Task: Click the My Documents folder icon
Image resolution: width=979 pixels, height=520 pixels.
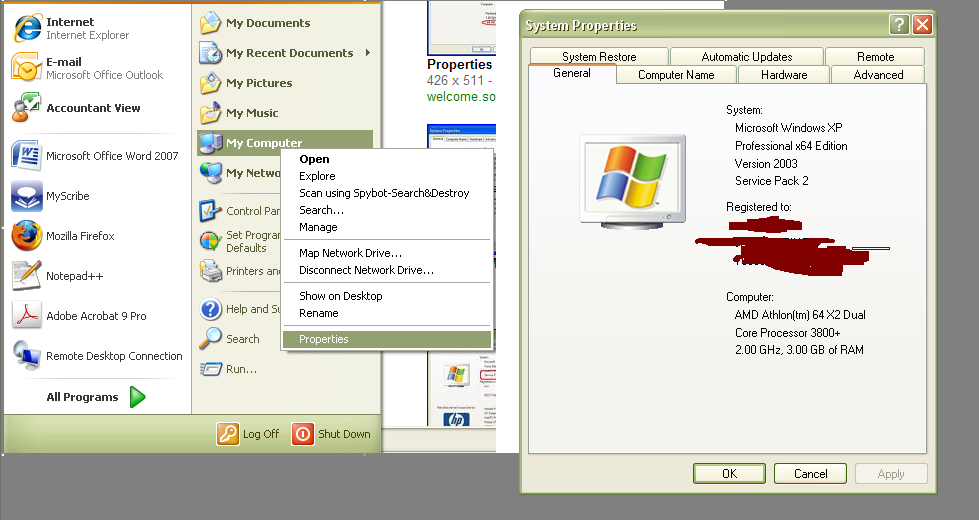Action: point(211,23)
